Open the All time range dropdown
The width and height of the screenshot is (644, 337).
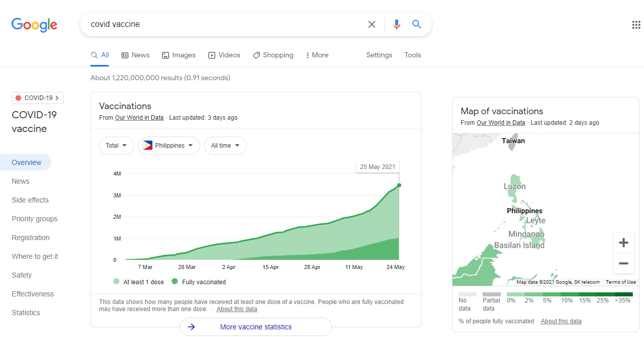[x=225, y=146]
